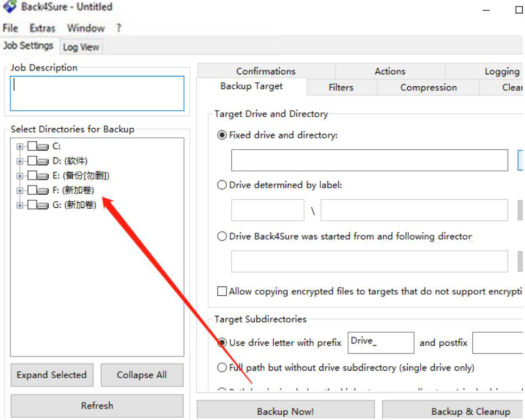The height and width of the screenshot is (420, 525).
Task: Click the E: drive icon
Action: 43,176
